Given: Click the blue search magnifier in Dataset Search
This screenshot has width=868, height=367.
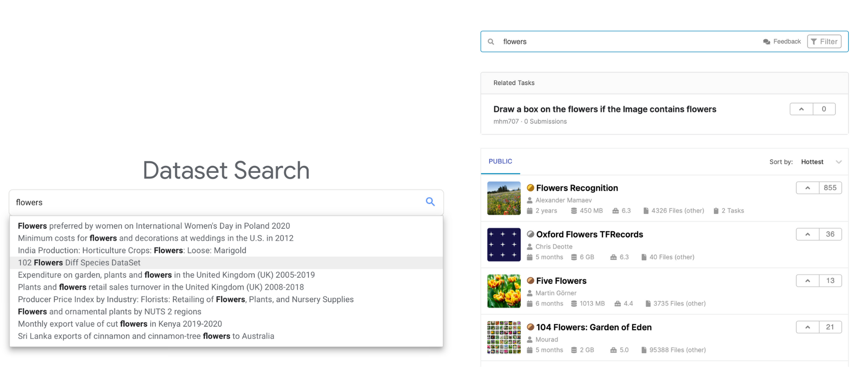Looking at the screenshot, I should tap(430, 202).
